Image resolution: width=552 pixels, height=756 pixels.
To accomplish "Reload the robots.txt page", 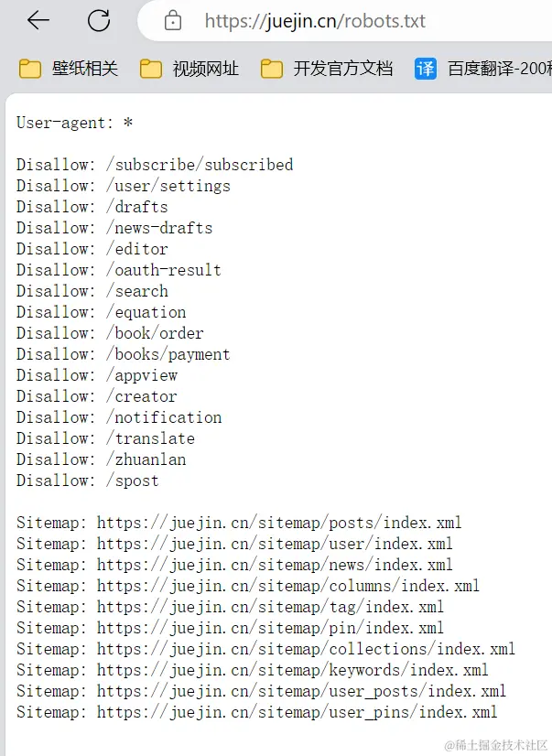I will pyautogui.click(x=100, y=20).
